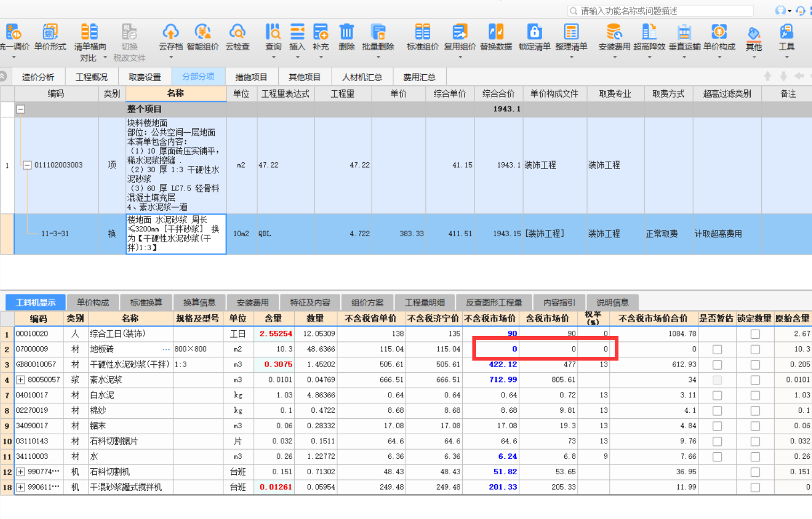This screenshot has height=519, width=812.
Task: Toggle 锁定数量 checkbox for 素水泥浆
Action: tap(755, 380)
